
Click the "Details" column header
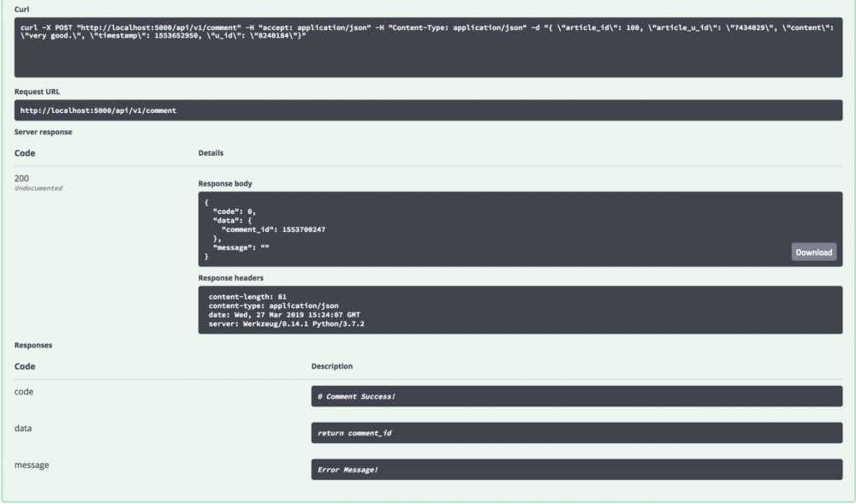click(x=211, y=153)
